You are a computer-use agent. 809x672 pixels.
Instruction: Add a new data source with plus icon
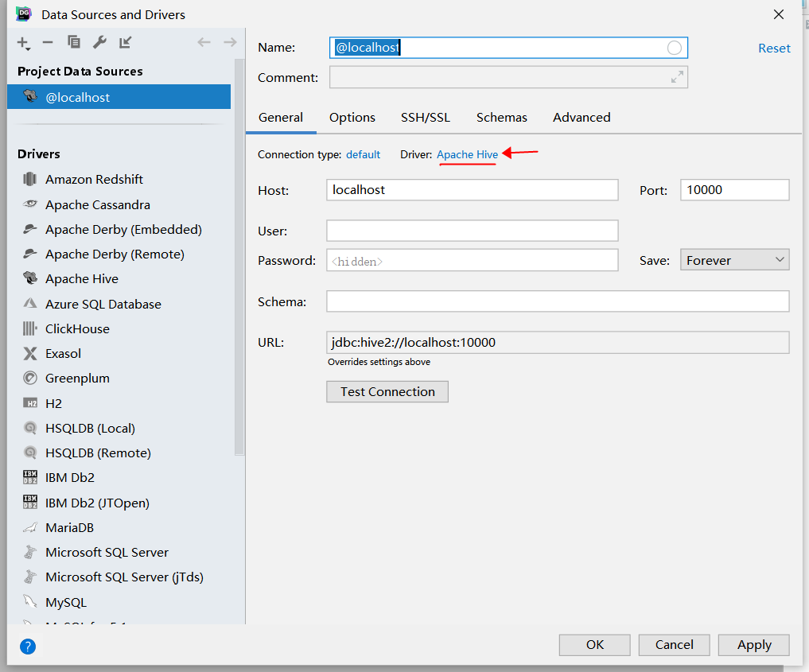(23, 43)
